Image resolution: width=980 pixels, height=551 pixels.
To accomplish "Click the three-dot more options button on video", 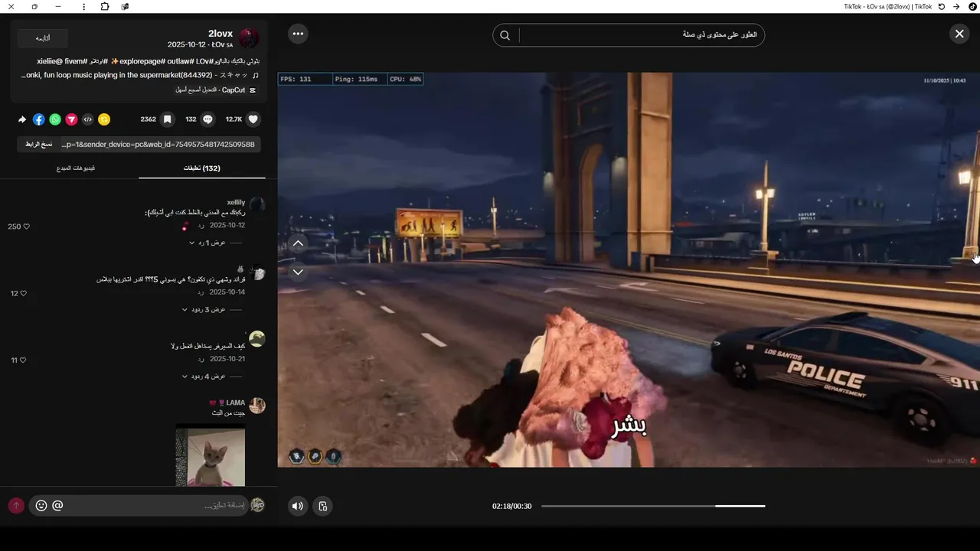I will point(298,34).
